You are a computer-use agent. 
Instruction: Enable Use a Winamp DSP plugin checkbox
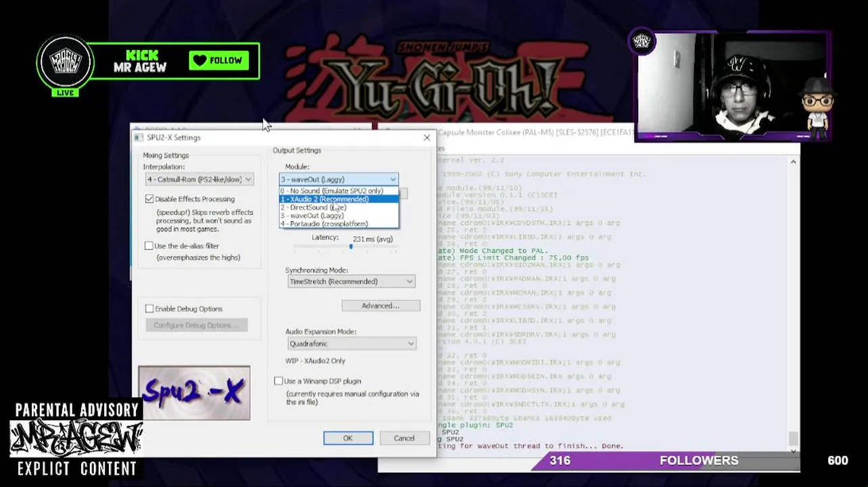coord(279,381)
